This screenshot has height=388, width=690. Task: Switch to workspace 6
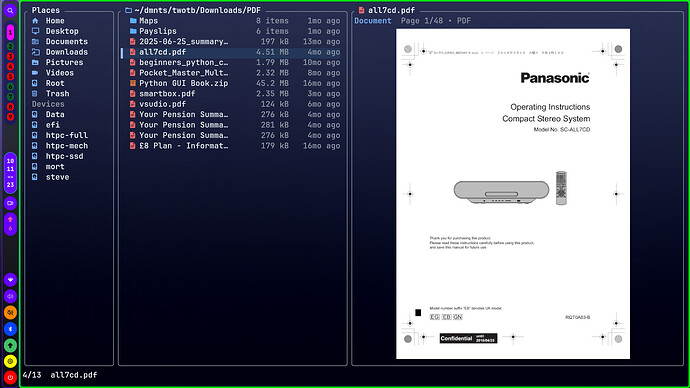(10, 87)
